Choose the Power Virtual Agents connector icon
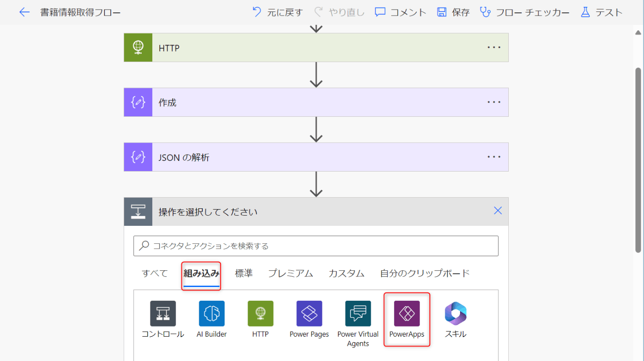The height and width of the screenshot is (361, 644). click(358, 314)
